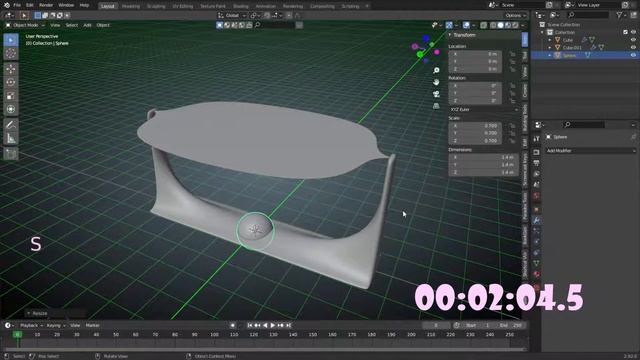Screen dimensions: 640x360
Task: Switch to the Layout workspace tab
Action: pyautogui.click(x=108, y=6)
